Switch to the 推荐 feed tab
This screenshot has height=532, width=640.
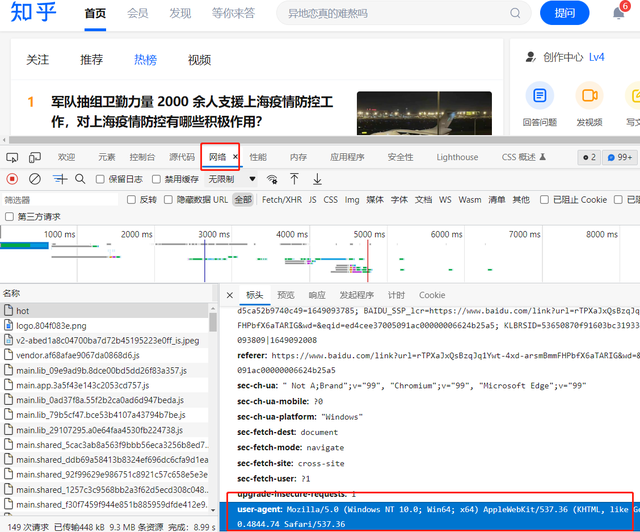click(91, 60)
